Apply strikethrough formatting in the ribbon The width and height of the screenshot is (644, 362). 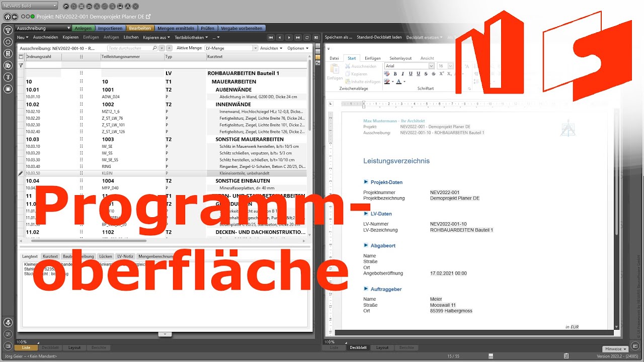tap(427, 74)
